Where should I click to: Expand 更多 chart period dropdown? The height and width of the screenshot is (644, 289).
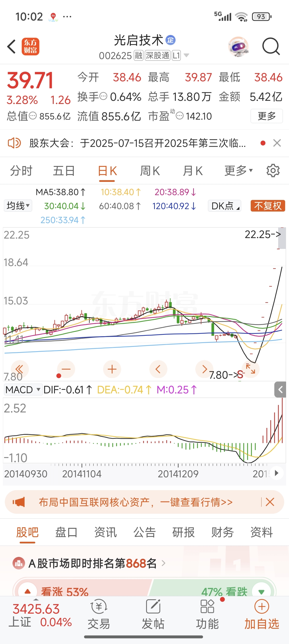[239, 171]
